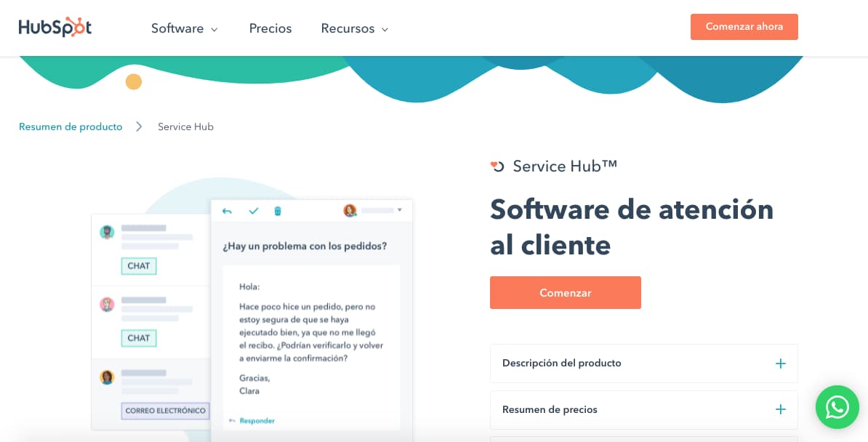Click the avatar on the email conversation

[x=108, y=377]
